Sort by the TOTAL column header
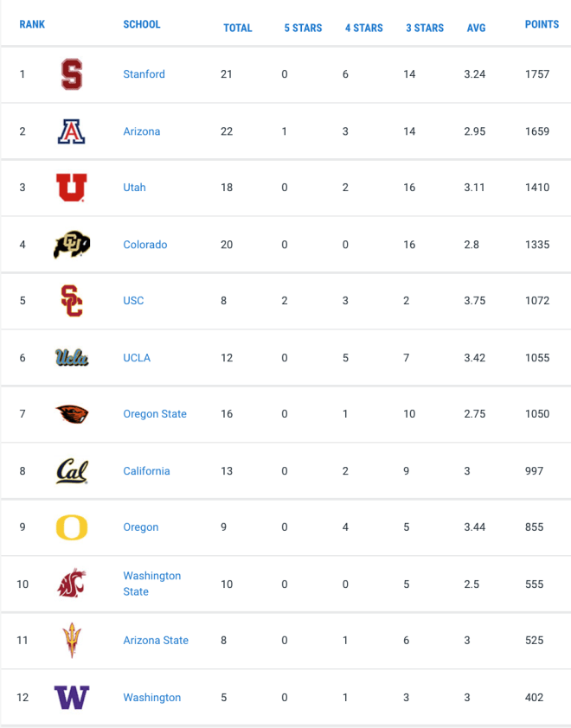Screen dimensions: 571x728 (237, 28)
